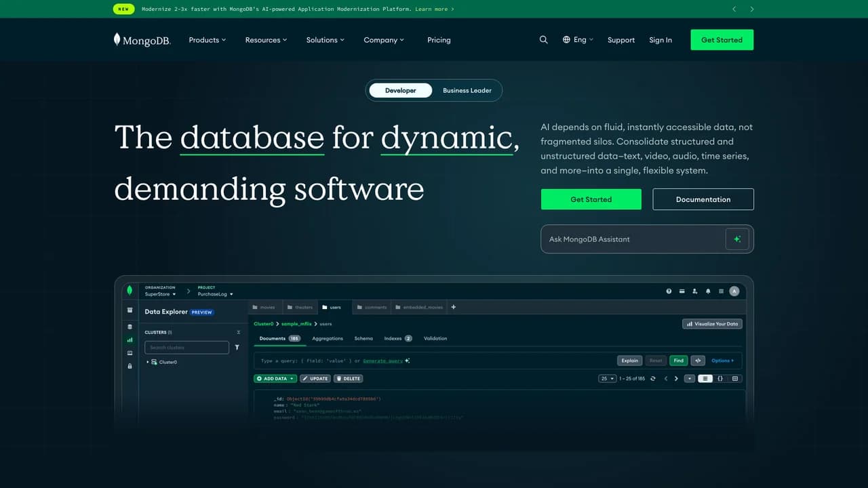Switch documents to JSON braces view

(720, 378)
